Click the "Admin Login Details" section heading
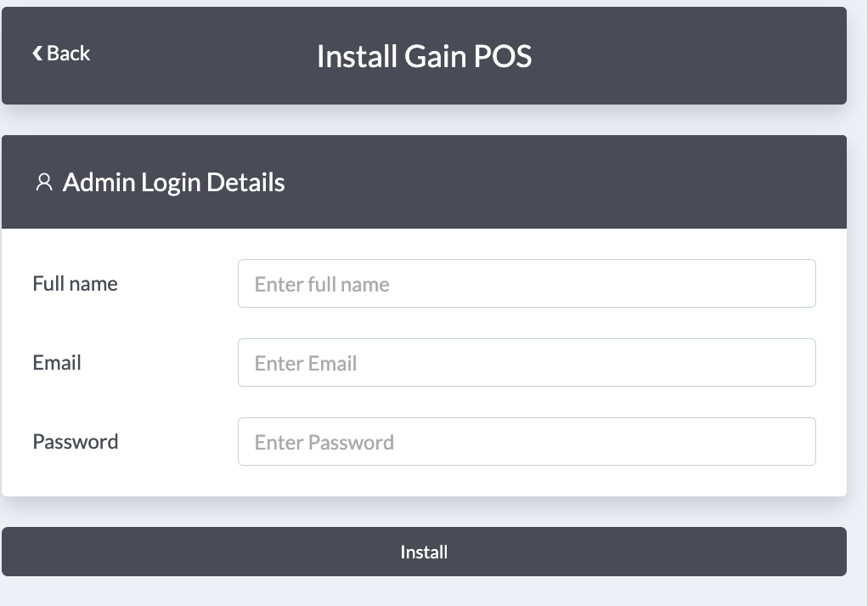868x606 pixels. click(x=173, y=183)
